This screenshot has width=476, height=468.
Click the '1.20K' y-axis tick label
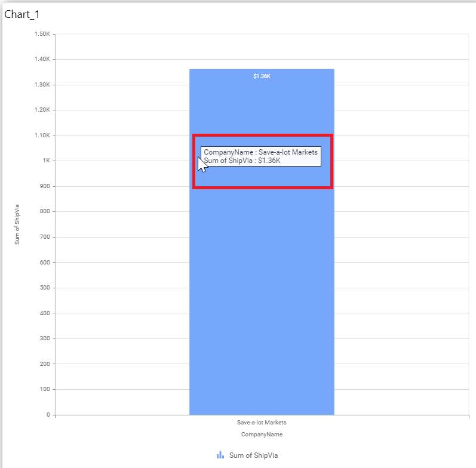click(x=42, y=110)
